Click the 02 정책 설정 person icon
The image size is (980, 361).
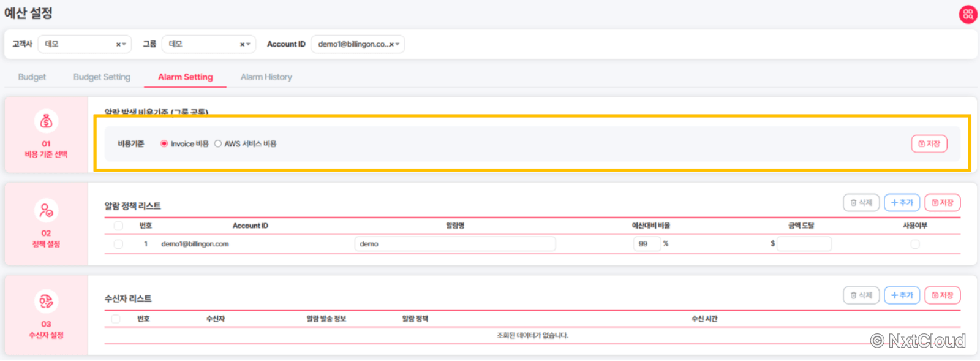pyautogui.click(x=46, y=211)
